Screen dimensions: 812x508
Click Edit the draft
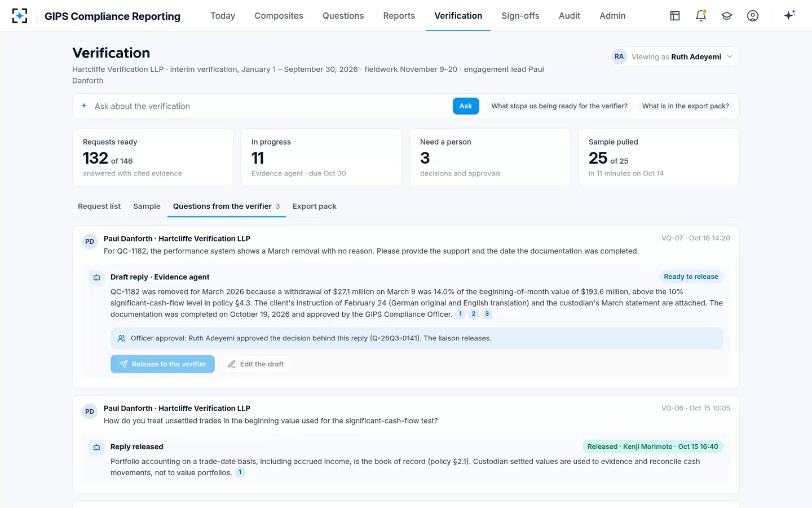coord(255,364)
